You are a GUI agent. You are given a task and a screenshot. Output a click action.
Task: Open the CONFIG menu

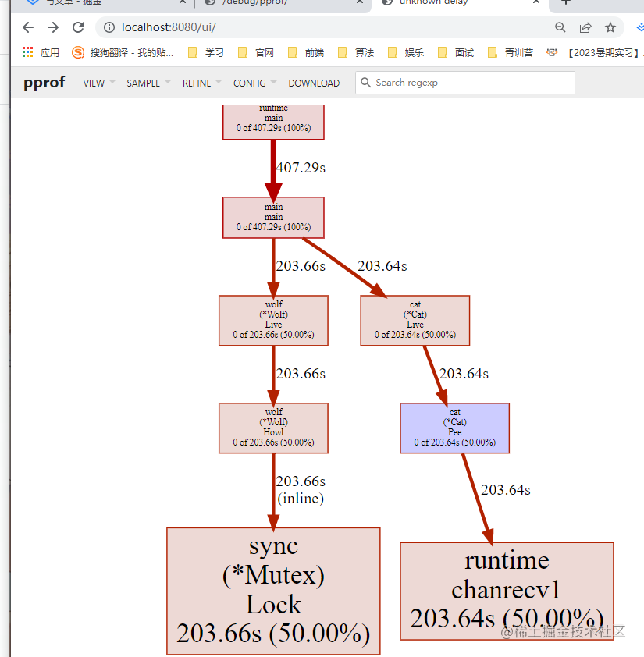click(x=255, y=83)
